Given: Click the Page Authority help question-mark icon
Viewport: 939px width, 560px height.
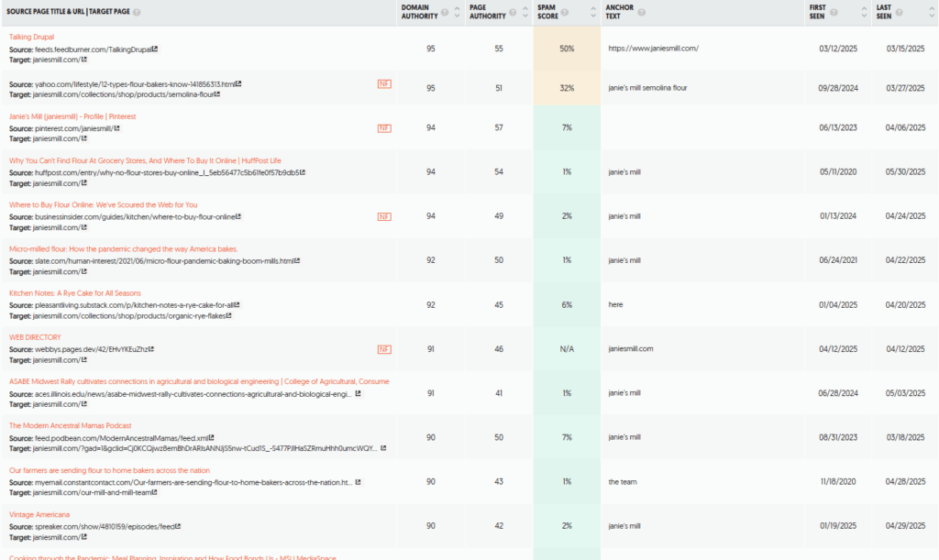Looking at the screenshot, I should pyautogui.click(x=513, y=13).
